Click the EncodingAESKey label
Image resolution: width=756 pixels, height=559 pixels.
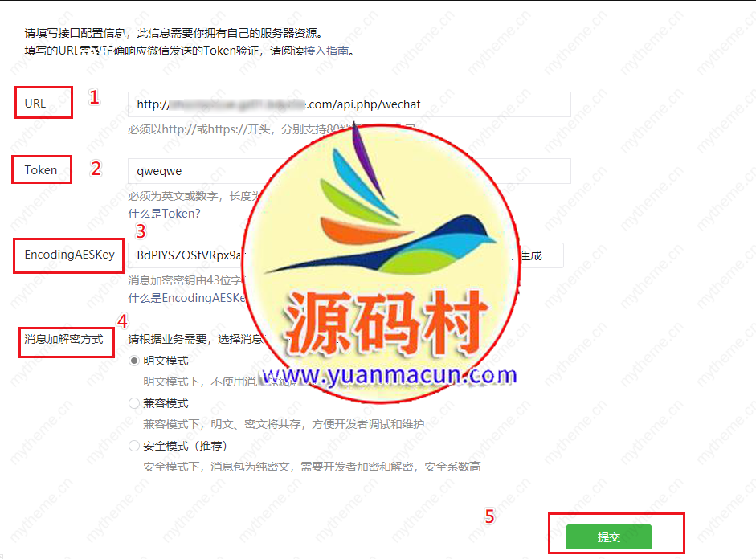click(x=69, y=255)
